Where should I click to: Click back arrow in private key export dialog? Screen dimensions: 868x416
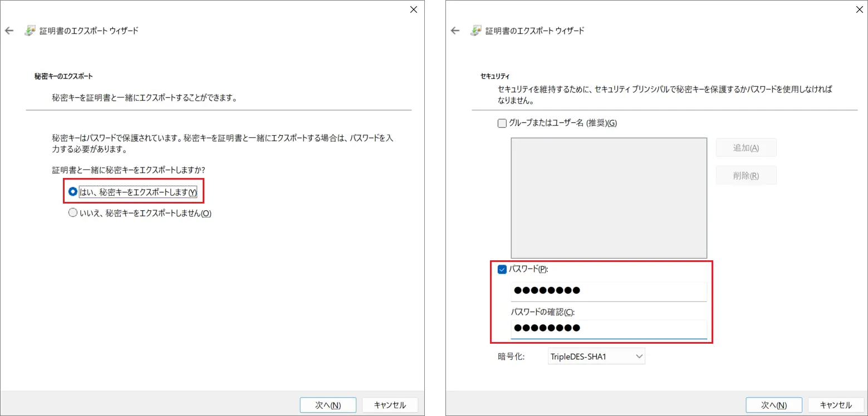(x=9, y=31)
